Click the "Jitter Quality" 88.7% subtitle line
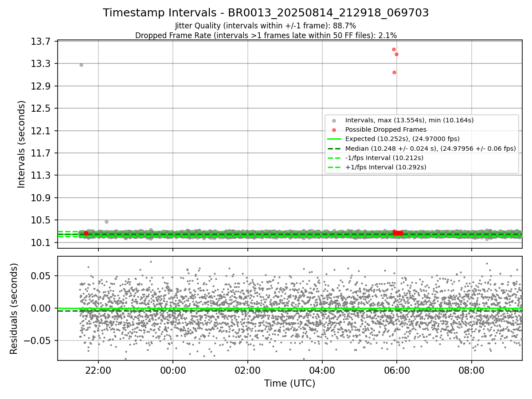The height and width of the screenshot is (399, 532). coord(266,26)
